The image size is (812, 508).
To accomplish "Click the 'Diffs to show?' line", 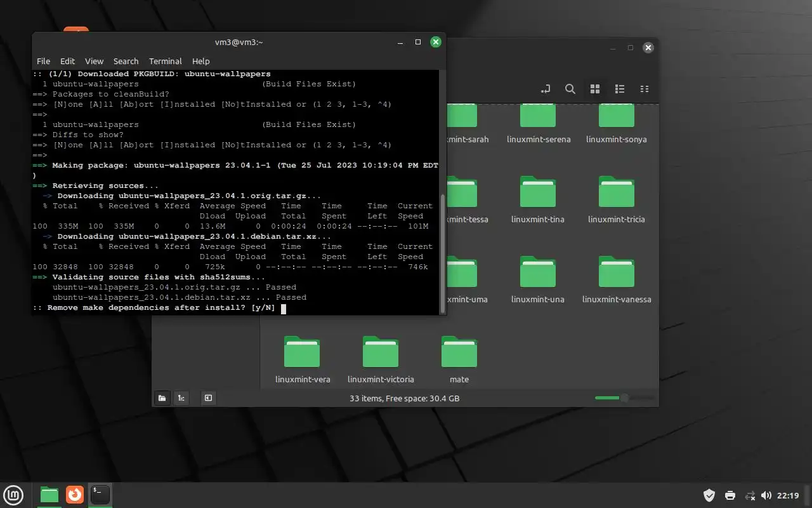I will click(x=78, y=135).
